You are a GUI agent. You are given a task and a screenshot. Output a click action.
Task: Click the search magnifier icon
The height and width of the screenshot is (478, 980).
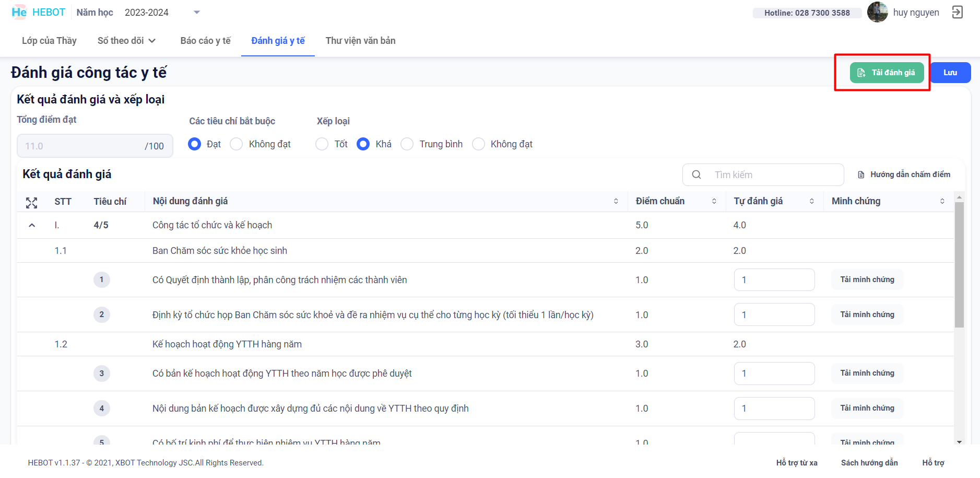click(x=696, y=175)
